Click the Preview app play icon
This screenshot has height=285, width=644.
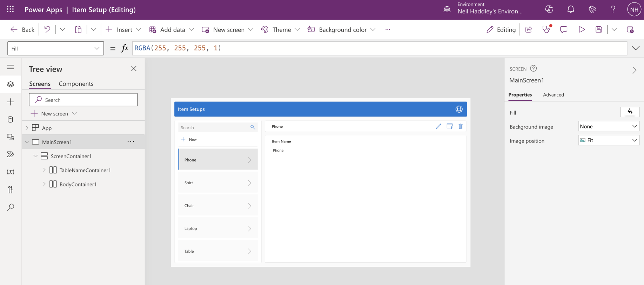coord(582,29)
